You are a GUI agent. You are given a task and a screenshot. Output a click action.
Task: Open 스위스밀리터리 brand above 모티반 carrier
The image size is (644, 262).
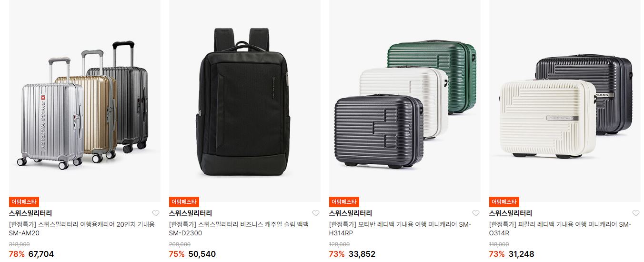[351, 213]
